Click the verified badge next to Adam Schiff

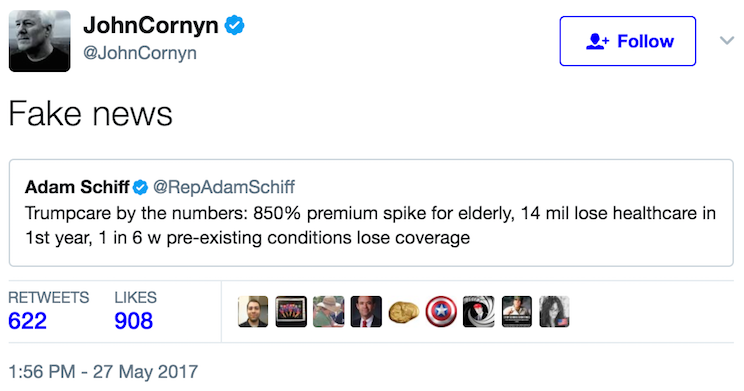(140, 187)
